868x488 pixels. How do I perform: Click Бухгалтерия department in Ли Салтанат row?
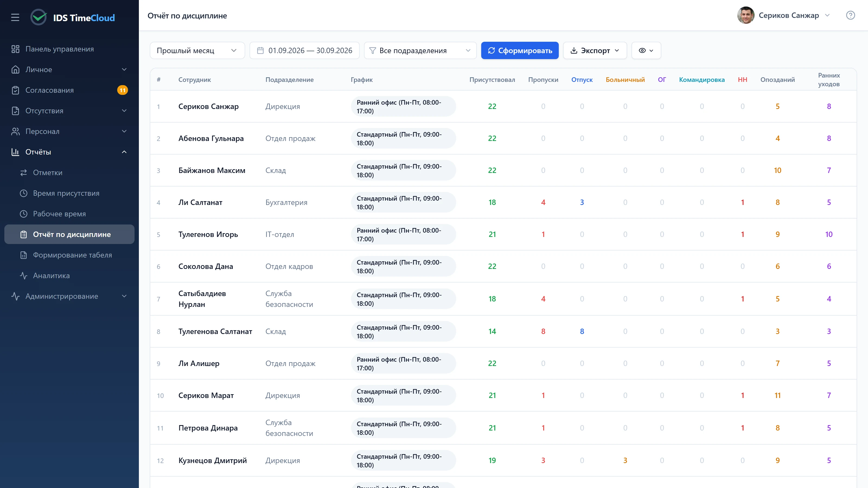pyautogui.click(x=286, y=203)
